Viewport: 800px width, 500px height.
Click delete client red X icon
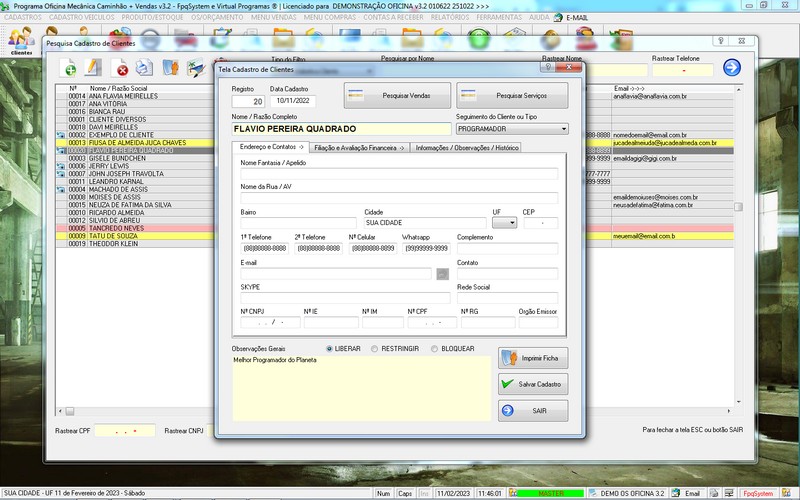[120, 67]
